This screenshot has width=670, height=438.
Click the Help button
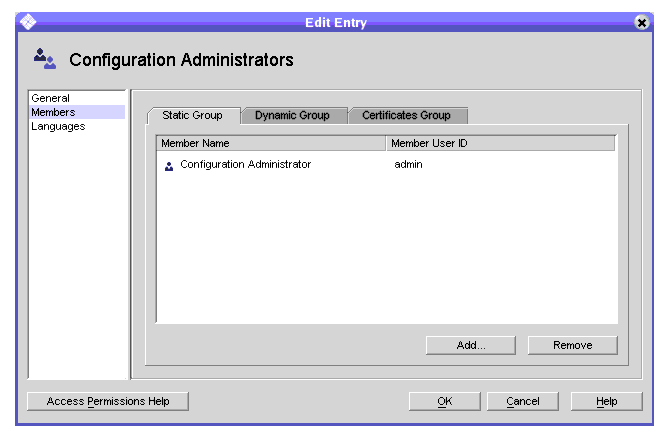pos(606,401)
